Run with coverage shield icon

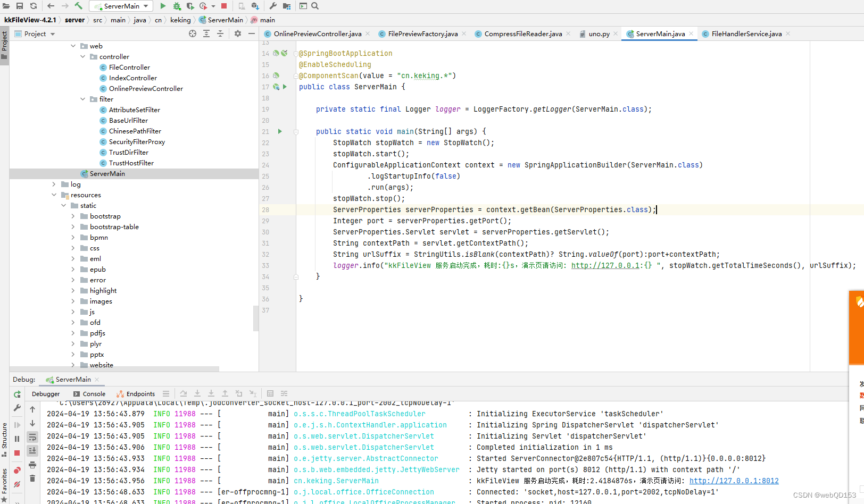click(x=190, y=6)
